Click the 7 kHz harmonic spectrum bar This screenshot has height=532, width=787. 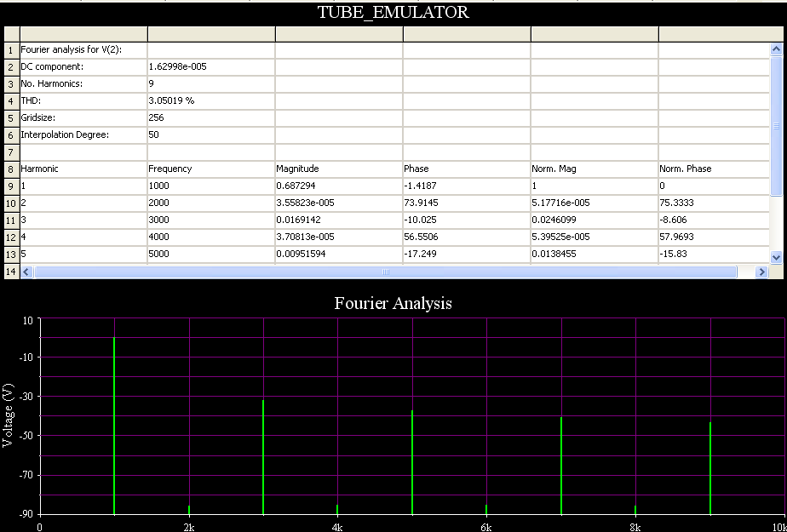pos(561,466)
